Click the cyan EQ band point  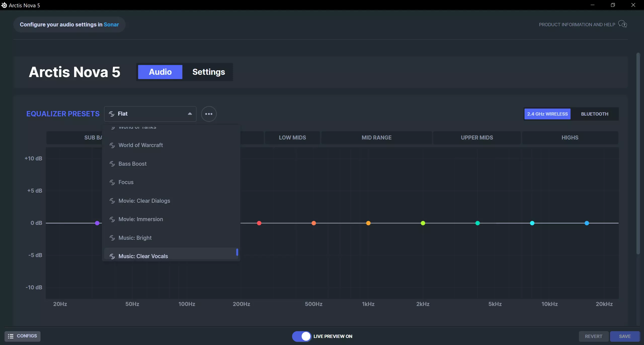point(532,223)
